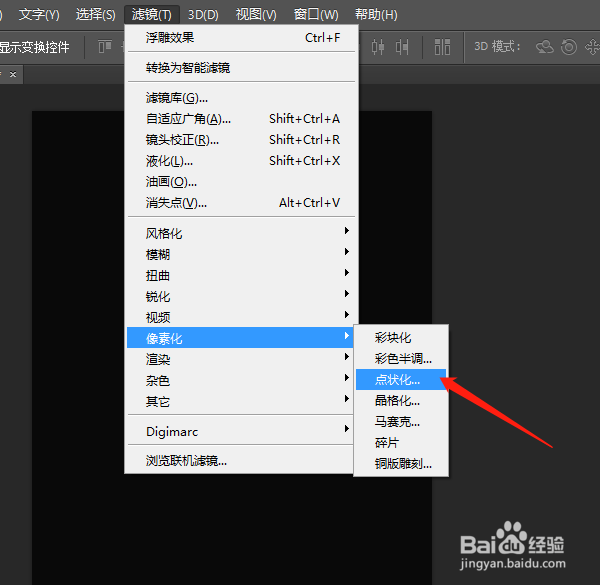Click the auto-align layers icon
This screenshot has width=600, height=585.
point(442,47)
